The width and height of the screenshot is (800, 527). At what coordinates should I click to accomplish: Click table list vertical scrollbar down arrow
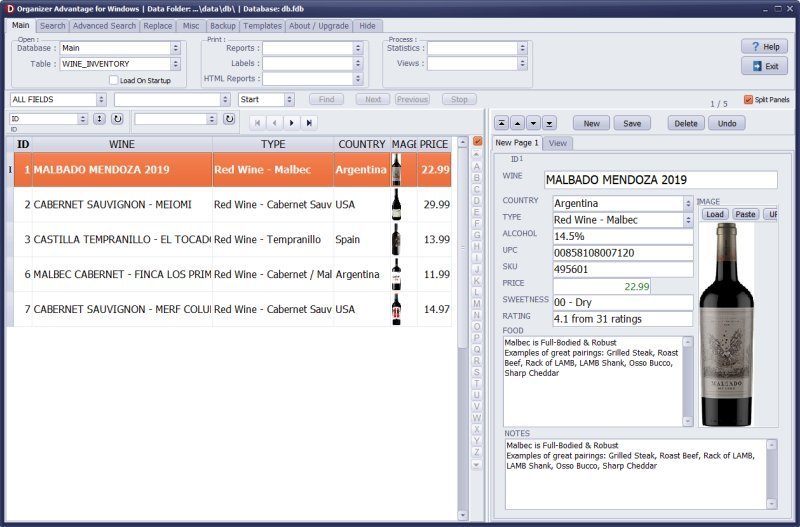(x=463, y=515)
